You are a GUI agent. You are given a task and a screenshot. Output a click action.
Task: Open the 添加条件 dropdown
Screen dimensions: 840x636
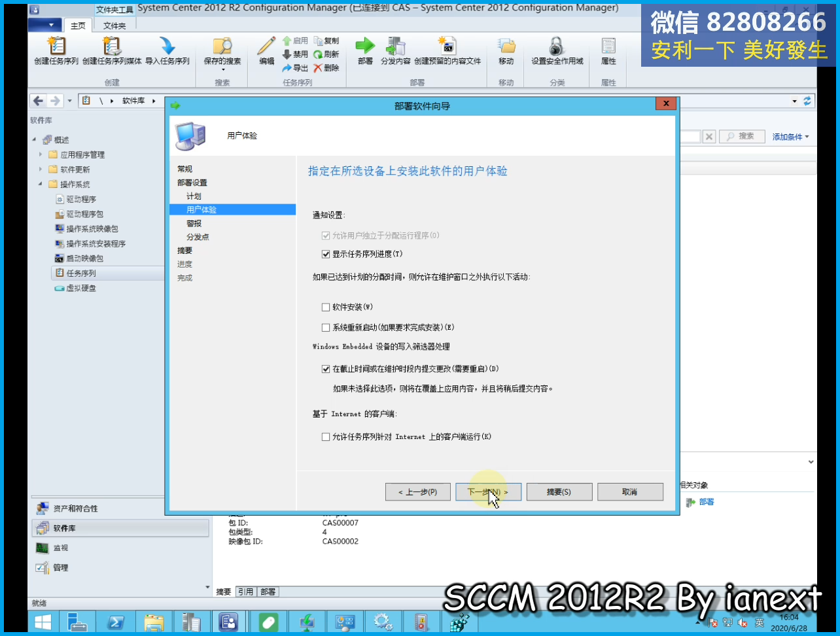pos(790,137)
